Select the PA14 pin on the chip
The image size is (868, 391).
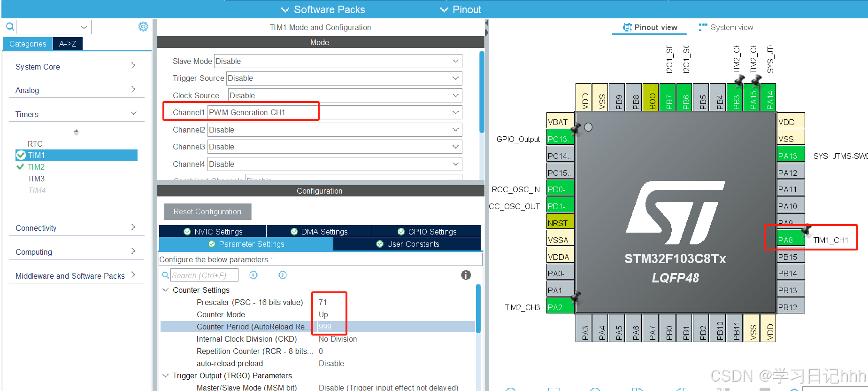tap(768, 97)
